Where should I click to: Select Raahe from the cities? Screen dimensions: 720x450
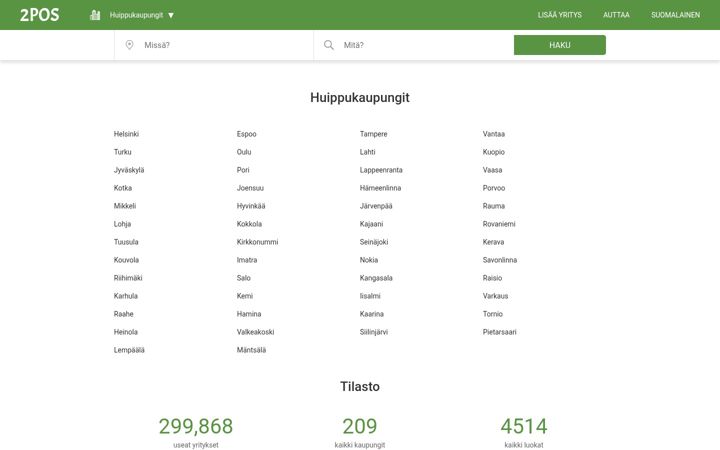click(x=124, y=314)
